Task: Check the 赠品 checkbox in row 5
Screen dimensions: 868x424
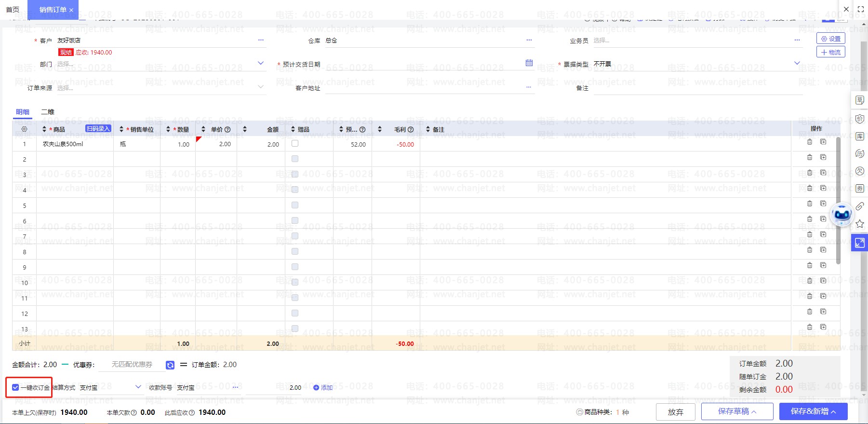Action: click(295, 205)
